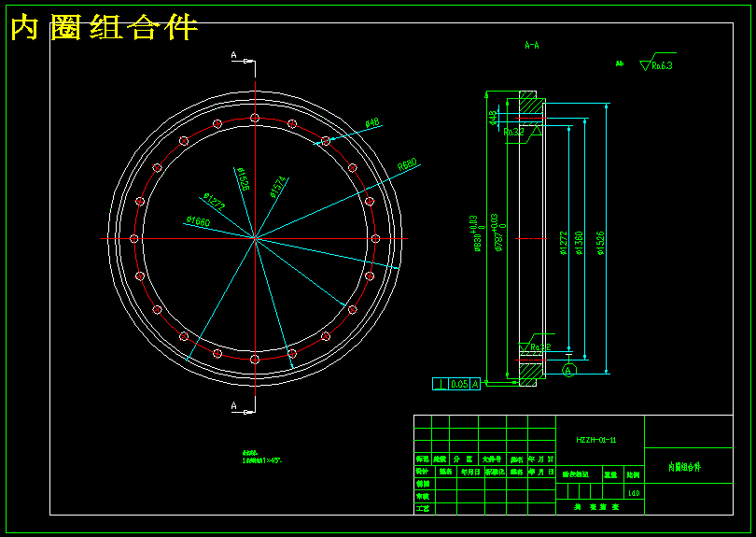Image resolution: width=756 pixels, height=537 pixels.
Task: Select the ø1272 label in the circular view
Action: 214,202
